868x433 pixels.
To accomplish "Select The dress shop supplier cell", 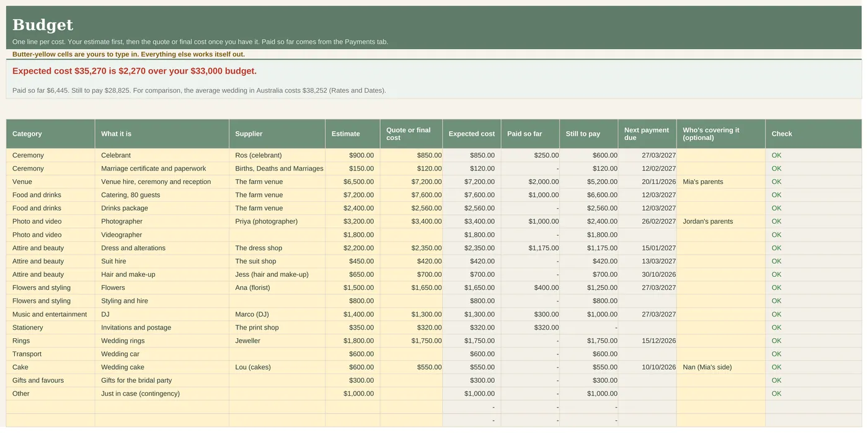I will (277, 248).
